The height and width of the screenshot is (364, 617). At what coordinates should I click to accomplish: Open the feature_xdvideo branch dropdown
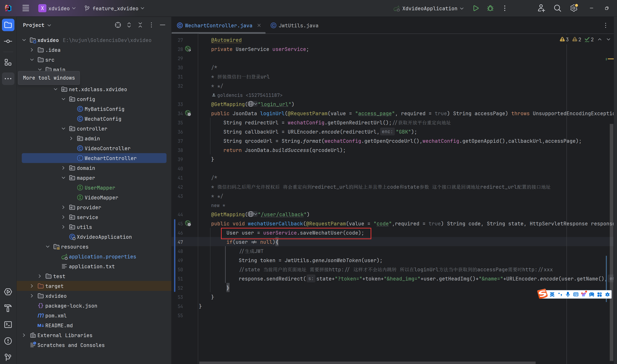point(114,8)
